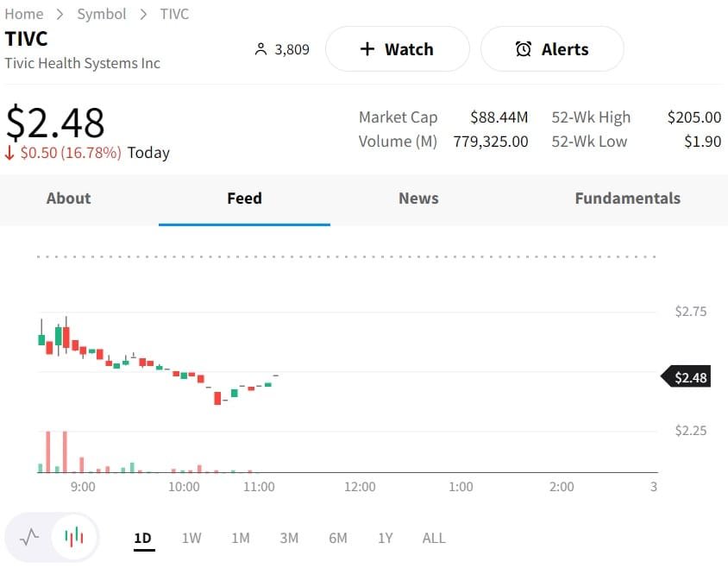Click the alarm clock Alerts icon
The height and width of the screenshot is (568, 728).
coord(524,49)
